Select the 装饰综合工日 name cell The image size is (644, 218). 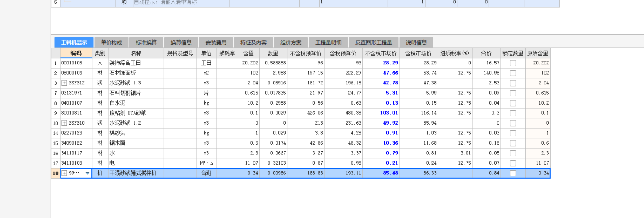click(x=136, y=63)
